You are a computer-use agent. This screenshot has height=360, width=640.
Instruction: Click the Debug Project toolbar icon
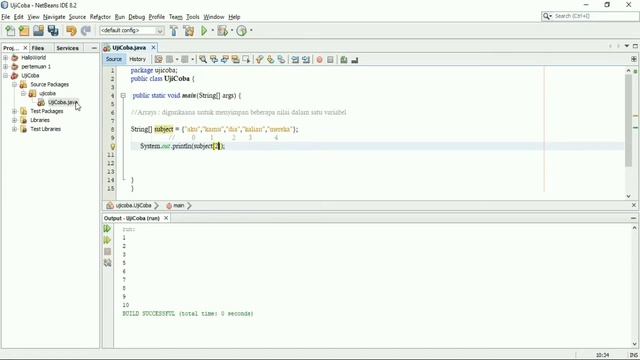[222, 31]
